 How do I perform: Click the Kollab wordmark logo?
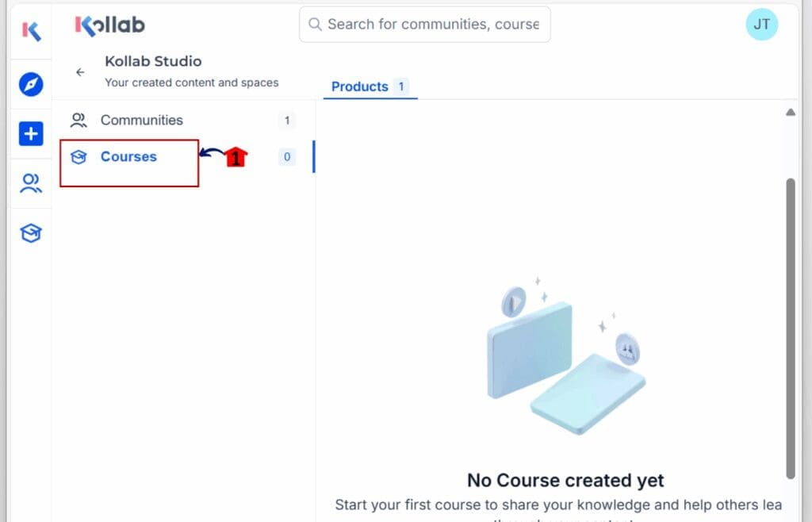click(109, 25)
